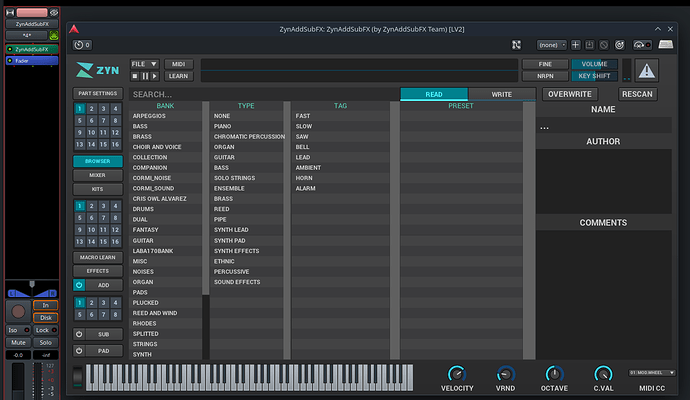Click the record arm circle button
The width and height of the screenshot is (690, 400).
click(x=17, y=312)
